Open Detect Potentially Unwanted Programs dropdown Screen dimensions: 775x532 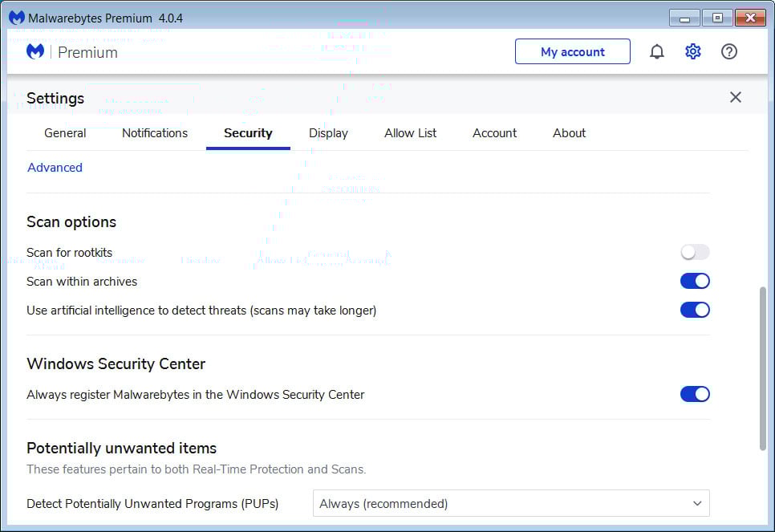click(x=511, y=503)
